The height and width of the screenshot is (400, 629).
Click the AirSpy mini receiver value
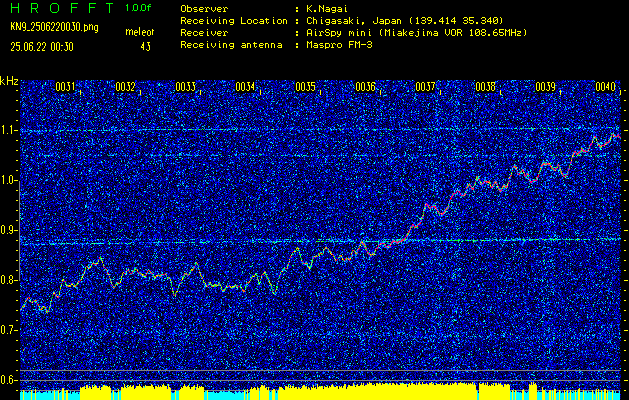click(417, 32)
